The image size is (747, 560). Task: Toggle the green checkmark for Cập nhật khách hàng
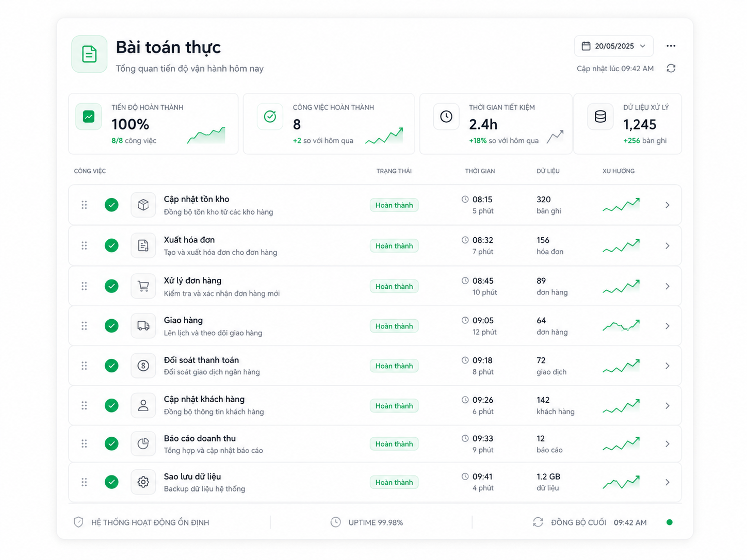coord(111,406)
